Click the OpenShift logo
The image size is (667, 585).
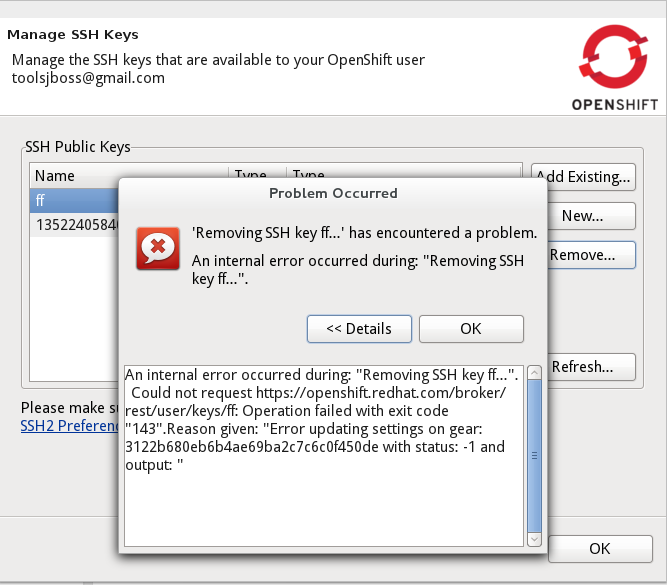615,68
